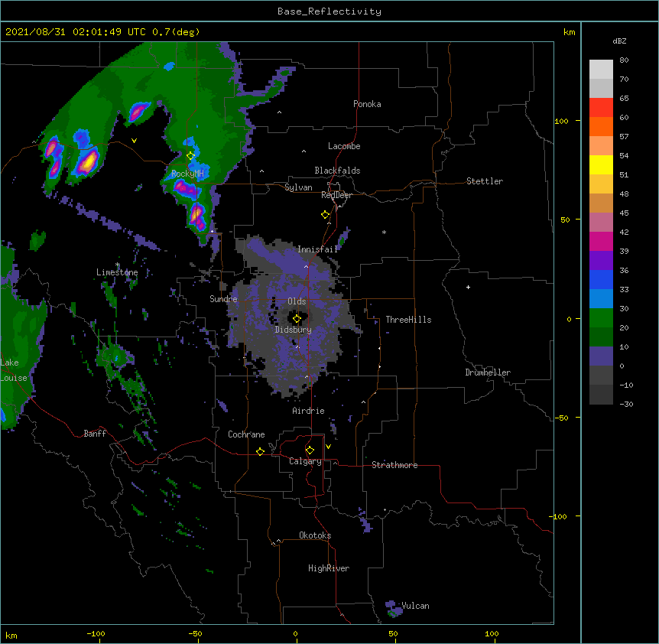The width and height of the screenshot is (659, 644).
Task: Click the Ponoka city label
Action: pyautogui.click(x=367, y=104)
